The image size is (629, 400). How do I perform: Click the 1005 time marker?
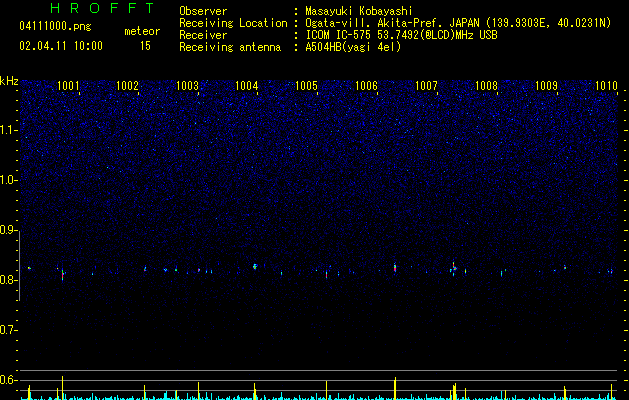[x=306, y=86]
